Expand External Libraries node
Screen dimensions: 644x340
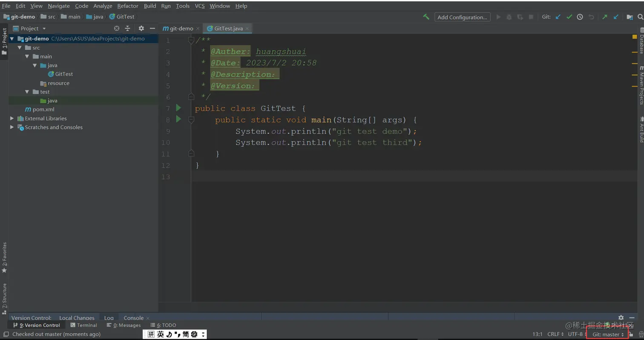point(12,118)
